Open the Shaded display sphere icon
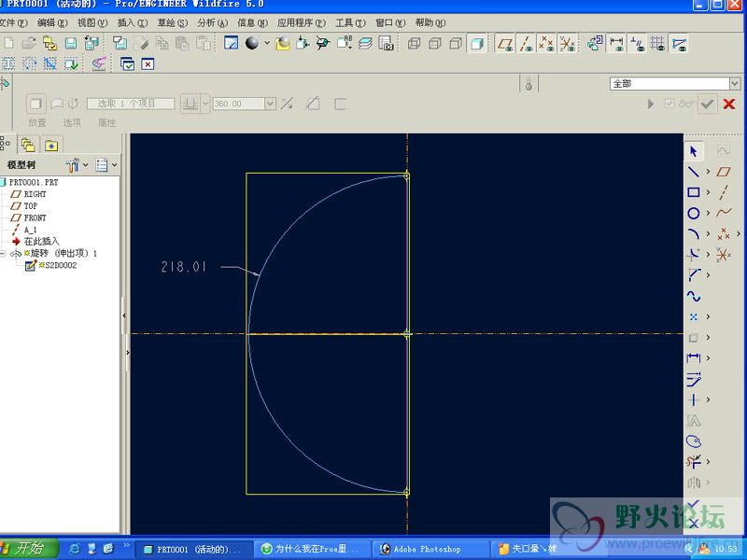 pyautogui.click(x=252, y=44)
